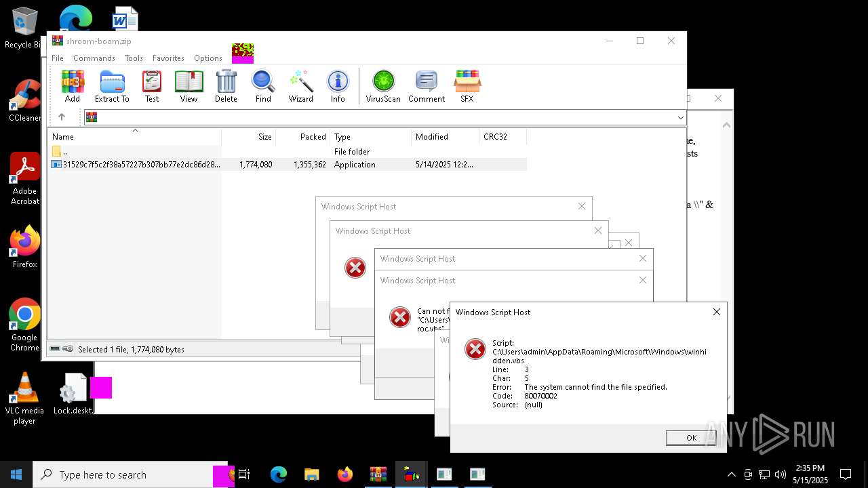The width and height of the screenshot is (868, 488).
Task: Expand the archive path dropdown arrow
Action: coord(680,118)
